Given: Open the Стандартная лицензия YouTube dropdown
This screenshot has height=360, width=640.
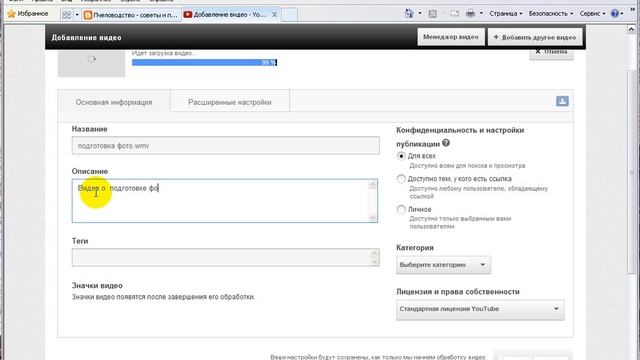Looking at the screenshot, I should pyautogui.click(x=480, y=309).
